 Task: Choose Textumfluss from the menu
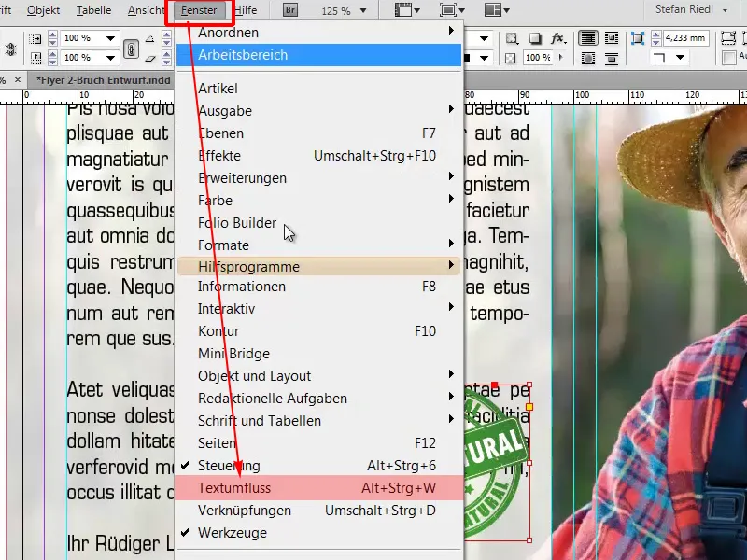click(x=318, y=488)
